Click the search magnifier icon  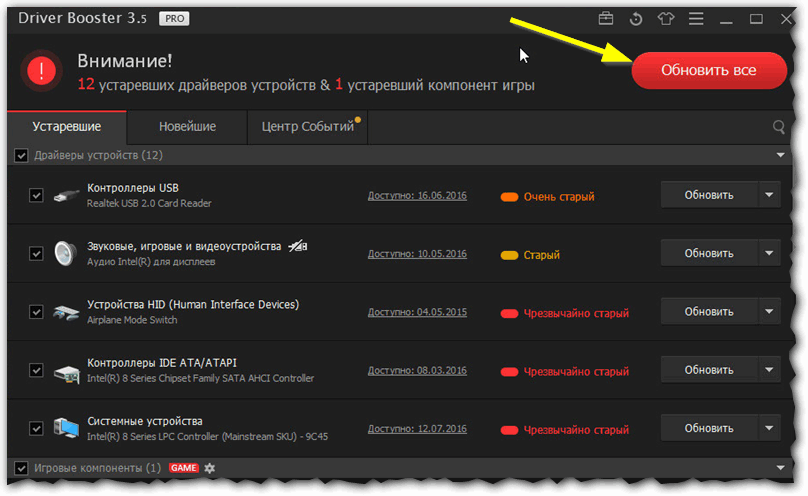[779, 127]
